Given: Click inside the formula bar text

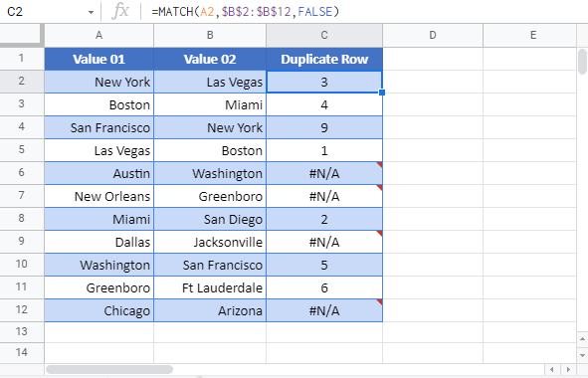Looking at the screenshot, I should coord(246,12).
